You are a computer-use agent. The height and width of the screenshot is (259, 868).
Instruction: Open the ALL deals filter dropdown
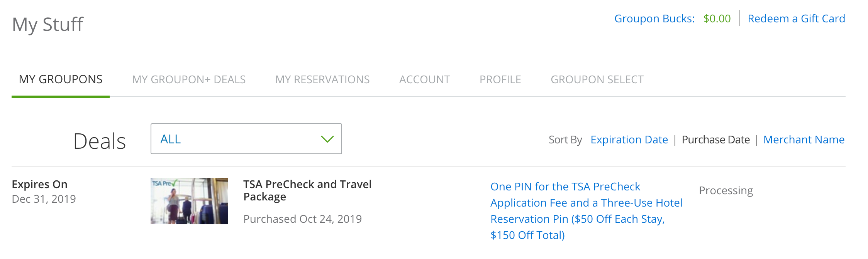(246, 139)
